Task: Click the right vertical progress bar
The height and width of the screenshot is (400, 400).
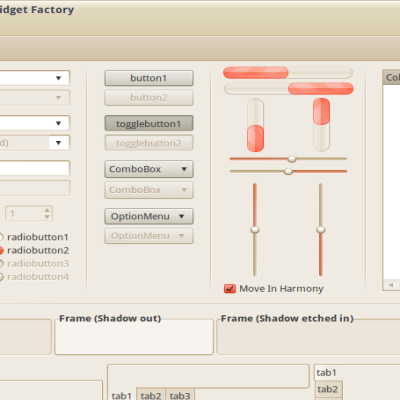Action: point(321,125)
